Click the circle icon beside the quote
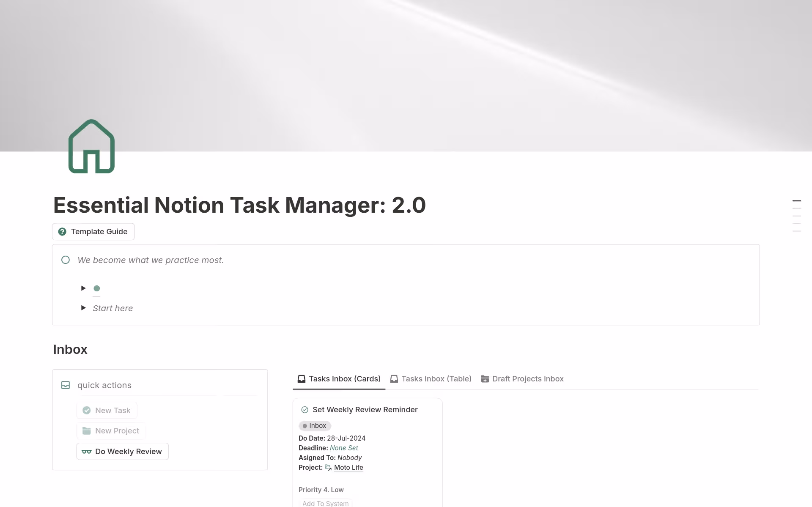The height and width of the screenshot is (507, 812). pos(66,260)
